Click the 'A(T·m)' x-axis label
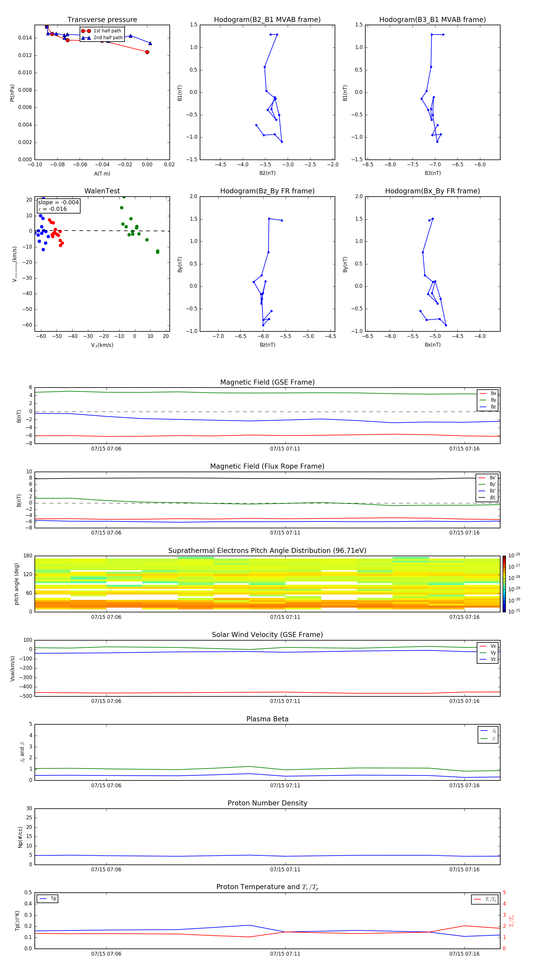Image resolution: width=535 pixels, height=980 pixels. point(102,173)
